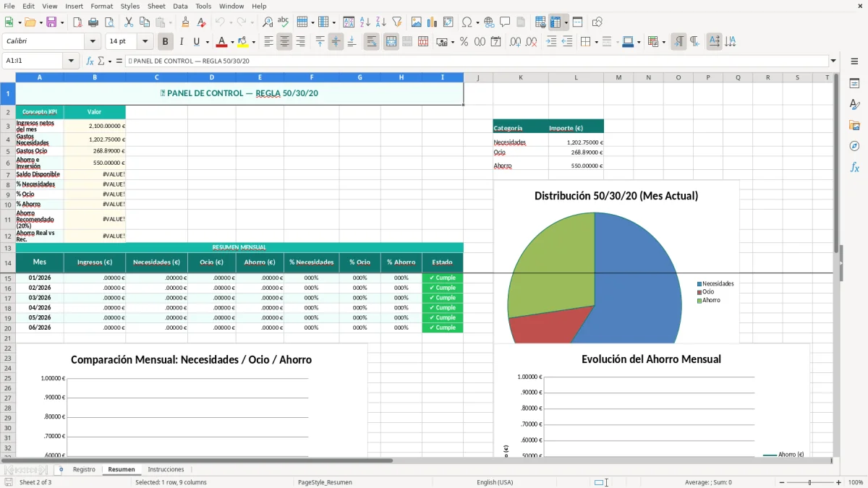Open the sidebar Navigator compass icon
Image resolution: width=868 pixels, height=488 pixels.
click(x=854, y=146)
